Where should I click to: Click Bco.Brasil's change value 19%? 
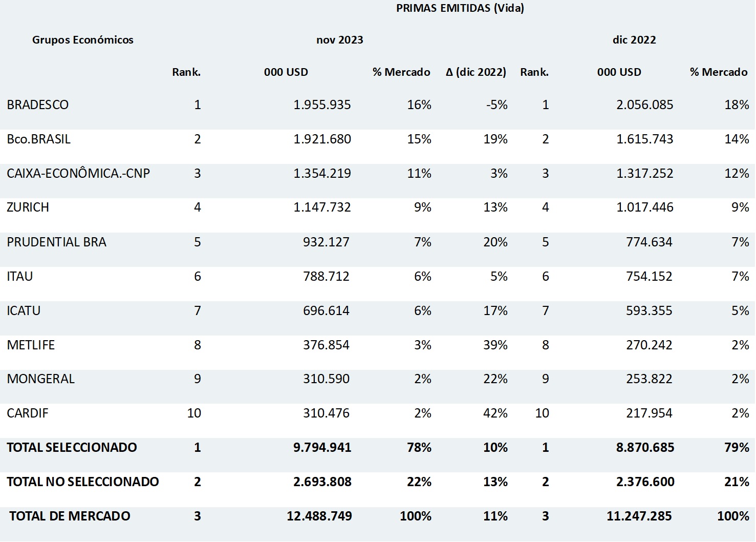(x=495, y=139)
